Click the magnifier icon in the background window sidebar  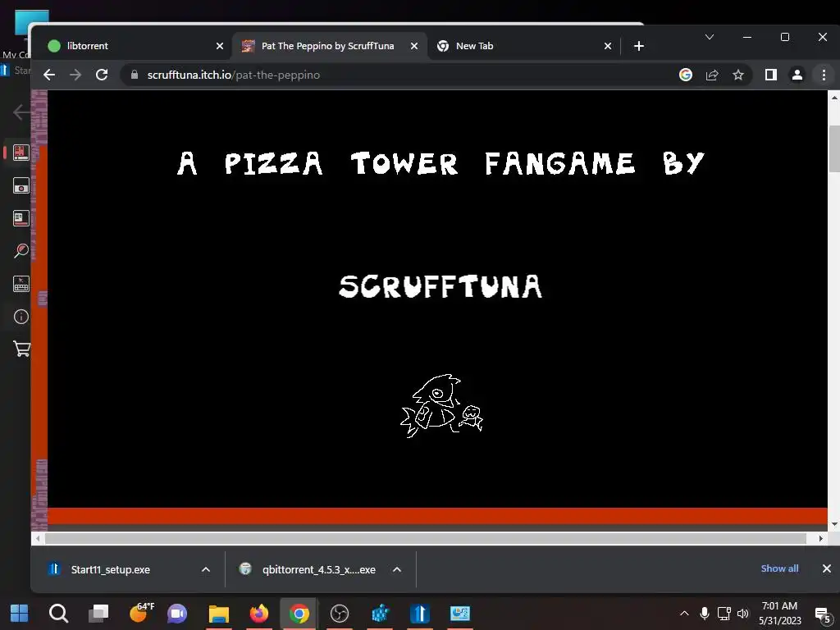click(21, 251)
